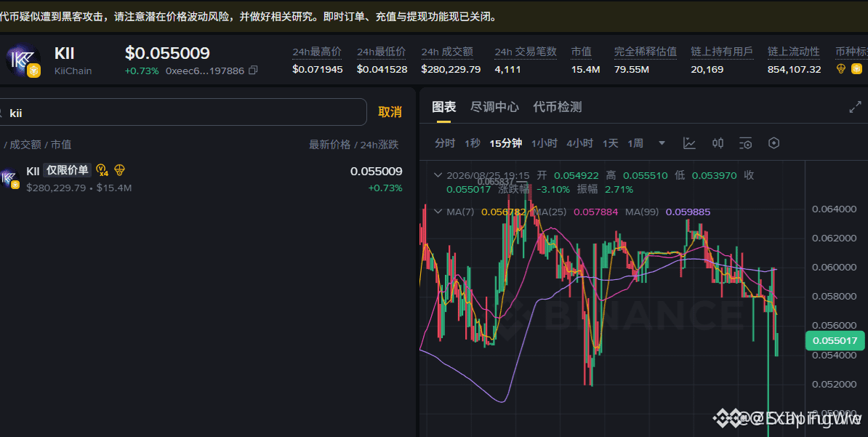Select the 1秒 interval
868x437 pixels.
click(x=473, y=143)
